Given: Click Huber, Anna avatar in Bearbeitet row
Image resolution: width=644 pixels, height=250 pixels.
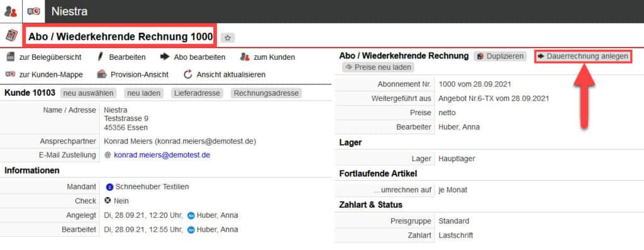Looking at the screenshot, I should click(x=191, y=230).
